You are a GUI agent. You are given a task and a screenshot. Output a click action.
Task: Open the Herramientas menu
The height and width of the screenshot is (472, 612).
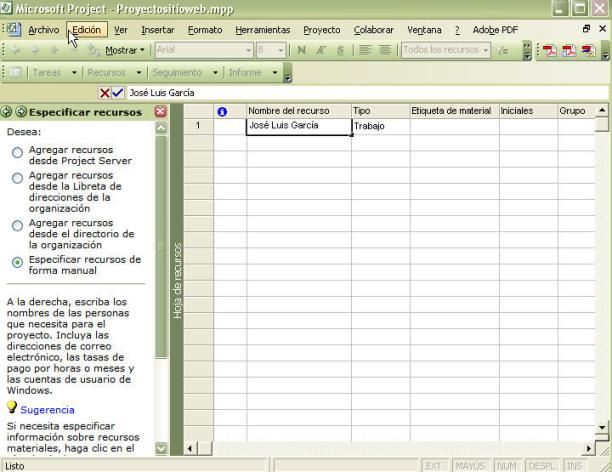click(x=263, y=30)
